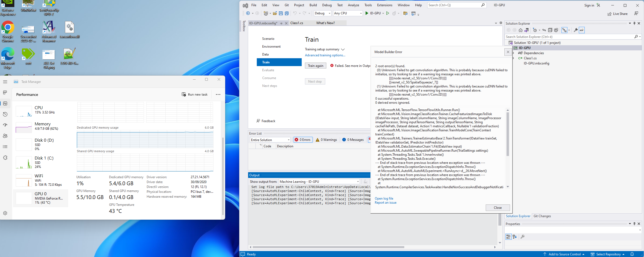This screenshot has height=257, width=644.
Task: Toggle the 0 Errors filter
Action: 303,139
